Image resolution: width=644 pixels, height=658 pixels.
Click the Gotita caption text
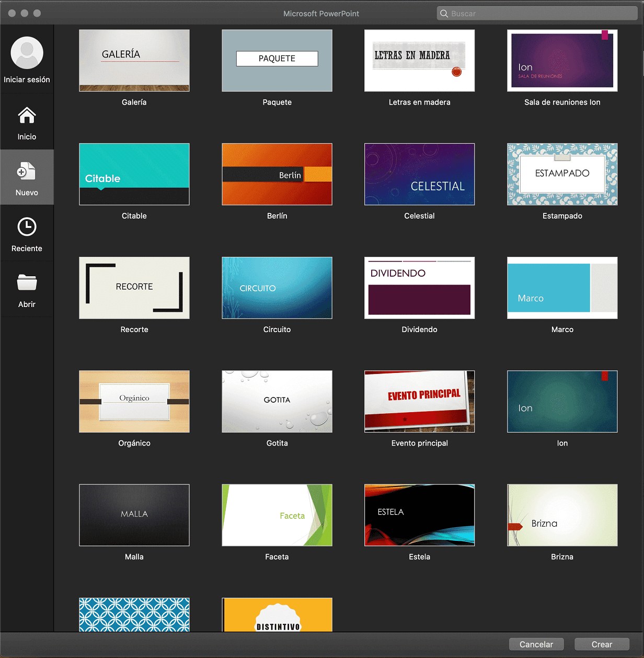[x=277, y=443]
